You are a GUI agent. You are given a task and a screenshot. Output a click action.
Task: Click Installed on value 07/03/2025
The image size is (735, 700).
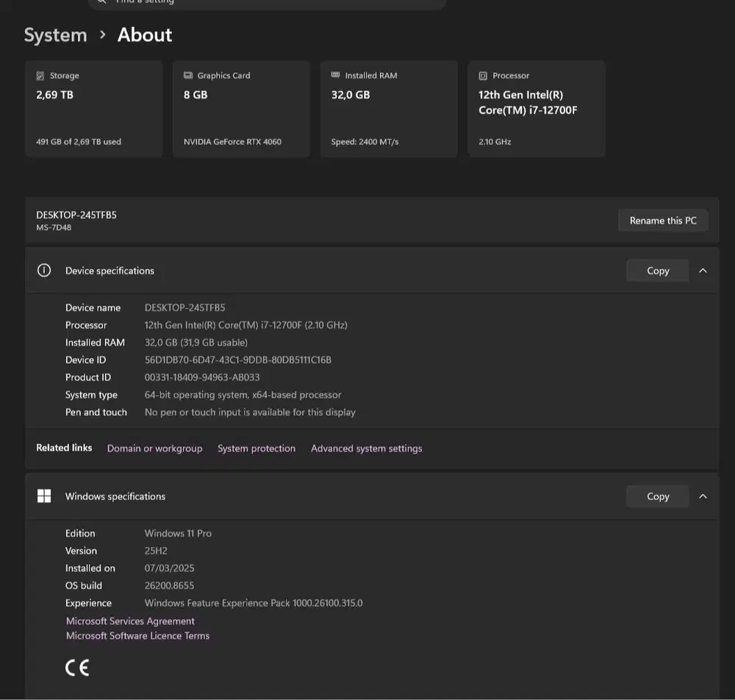(169, 568)
